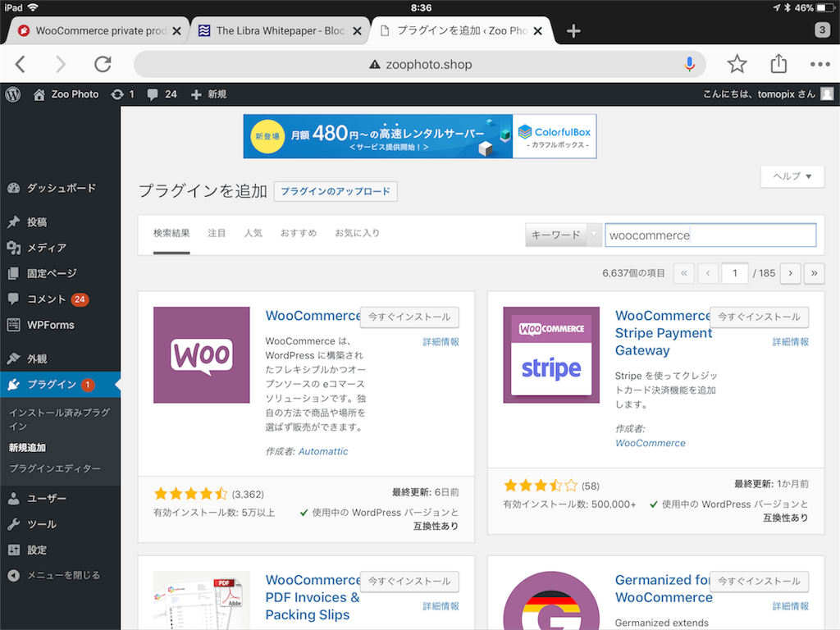Viewport: 840px width, 630px height.
Task: Open ダッシュボード in the sidebar
Action: pos(60,188)
